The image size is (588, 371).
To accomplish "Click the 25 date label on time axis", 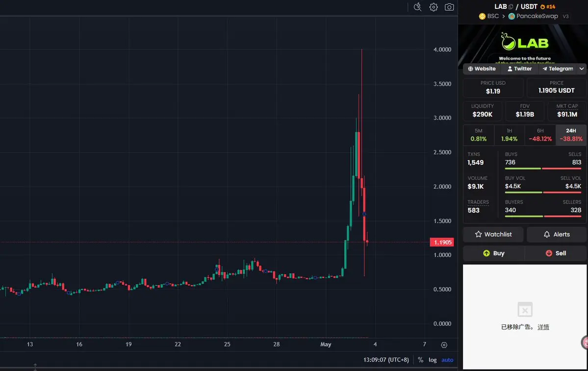I will [227, 345].
